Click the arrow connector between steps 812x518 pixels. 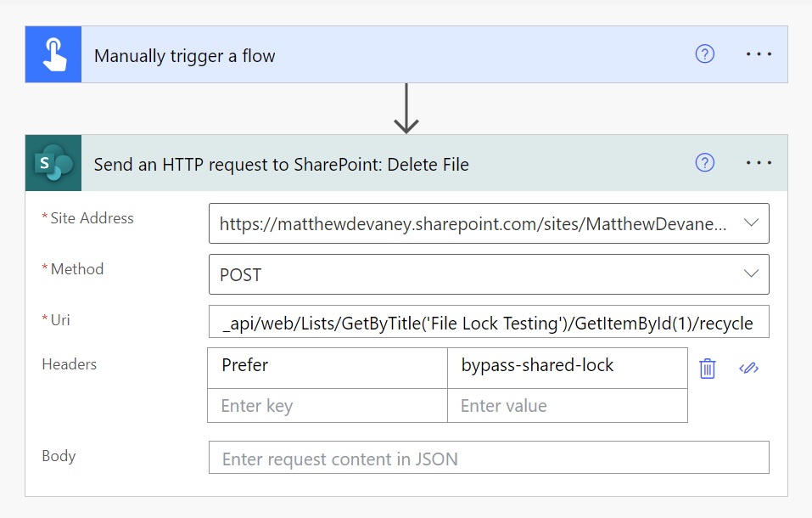point(406,109)
